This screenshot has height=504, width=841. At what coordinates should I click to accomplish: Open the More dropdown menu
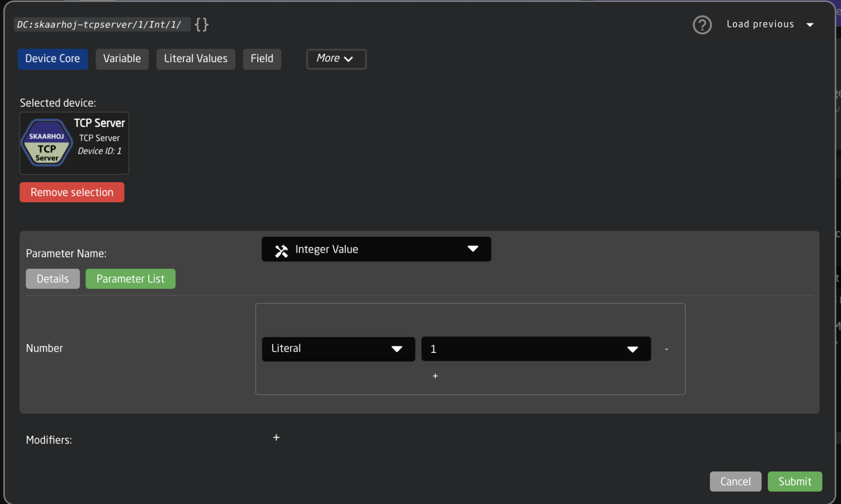click(336, 59)
